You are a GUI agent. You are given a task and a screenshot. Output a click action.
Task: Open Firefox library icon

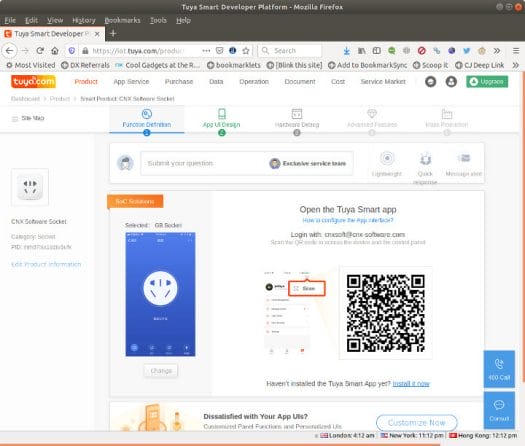(362, 51)
